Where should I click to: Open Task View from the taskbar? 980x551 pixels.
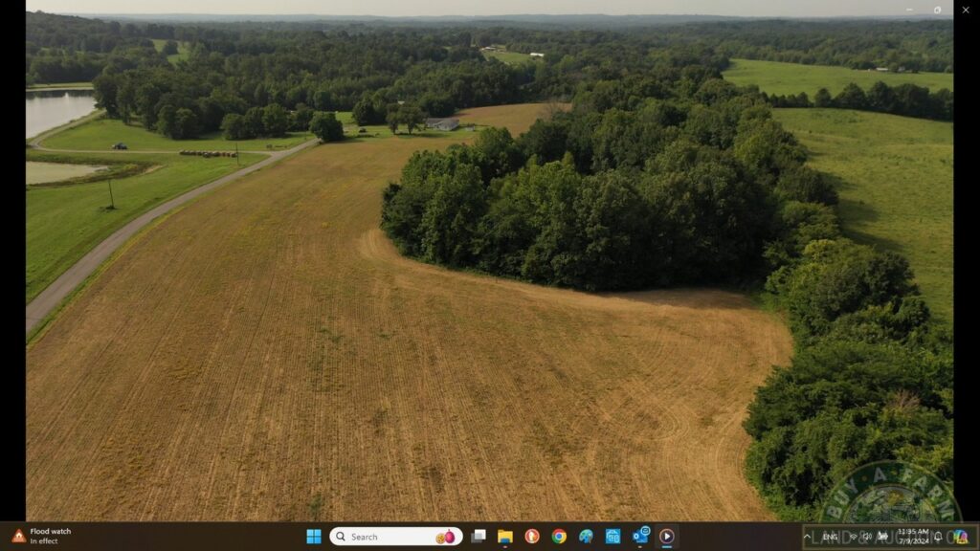479,537
